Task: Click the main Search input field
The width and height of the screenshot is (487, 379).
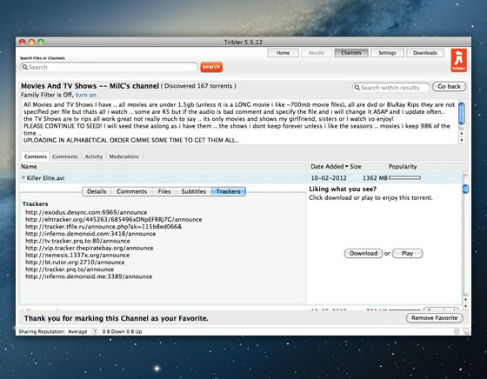Action: (109, 67)
